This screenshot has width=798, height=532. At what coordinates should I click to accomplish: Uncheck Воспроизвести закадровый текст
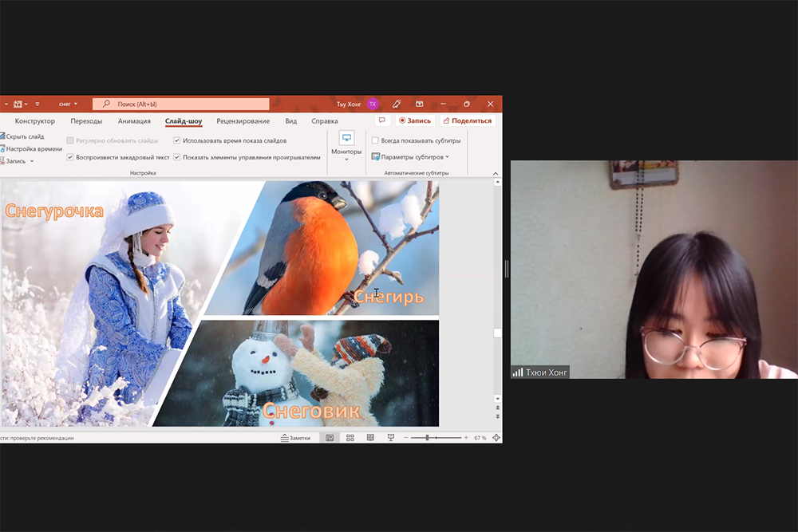coord(69,157)
